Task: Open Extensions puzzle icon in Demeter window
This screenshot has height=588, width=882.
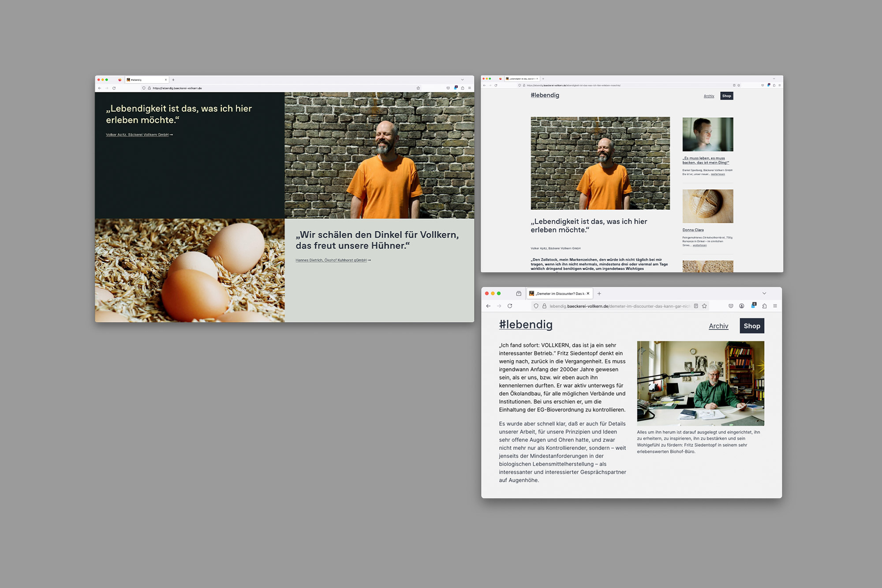Action: (x=765, y=306)
